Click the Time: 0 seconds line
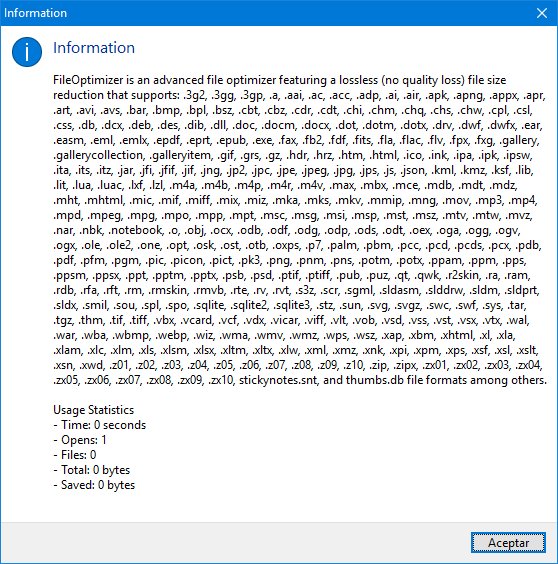This screenshot has width=558, height=564. [x=100, y=425]
